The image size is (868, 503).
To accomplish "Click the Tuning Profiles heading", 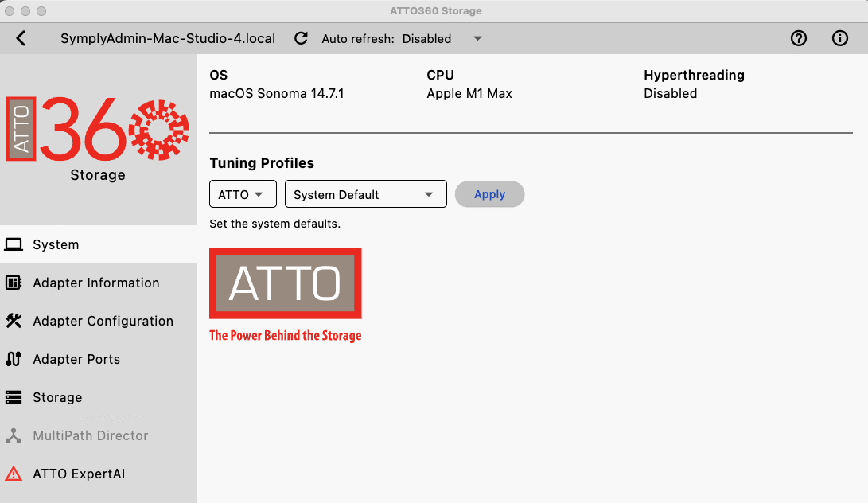I will pyautogui.click(x=262, y=163).
